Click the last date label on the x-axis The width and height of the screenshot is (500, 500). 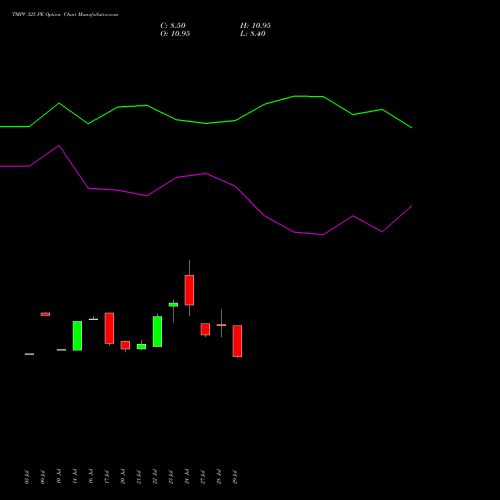pyautogui.click(x=235, y=477)
